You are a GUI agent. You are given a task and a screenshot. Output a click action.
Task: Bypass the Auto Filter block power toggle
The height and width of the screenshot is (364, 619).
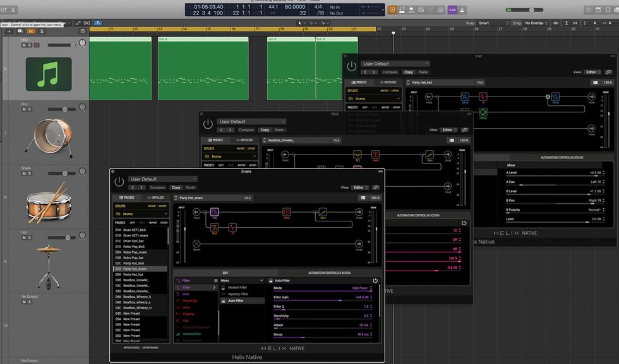point(375,280)
